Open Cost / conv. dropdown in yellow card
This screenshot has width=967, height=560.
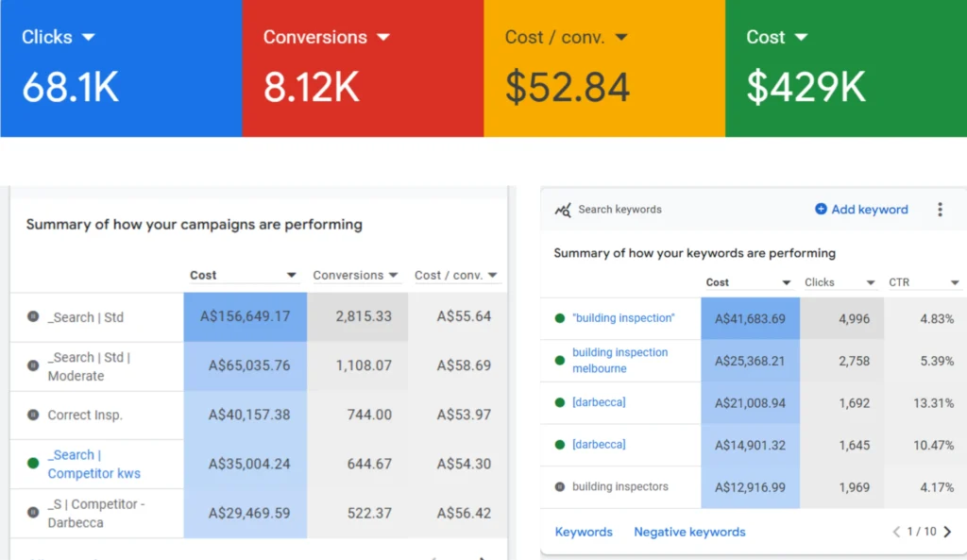click(x=621, y=37)
